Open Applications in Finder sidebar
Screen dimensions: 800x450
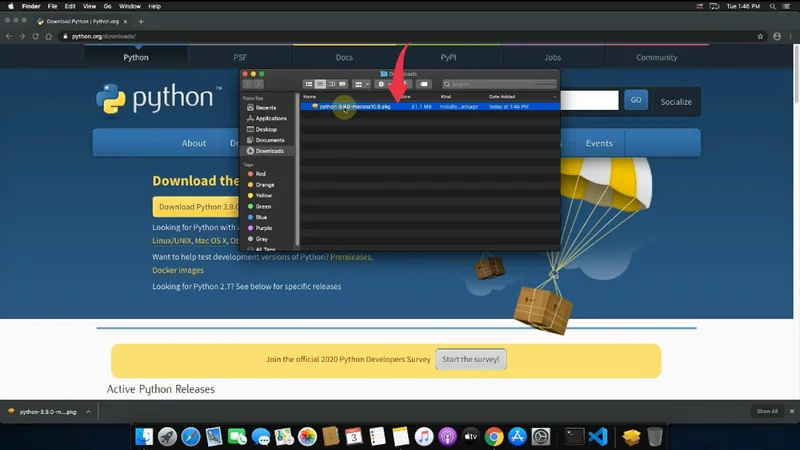tap(270, 118)
